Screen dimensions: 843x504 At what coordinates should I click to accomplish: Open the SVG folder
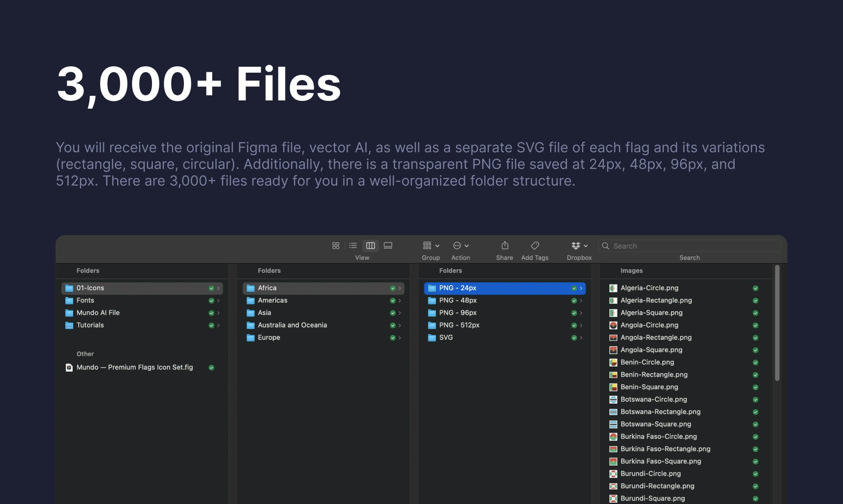[x=505, y=338]
